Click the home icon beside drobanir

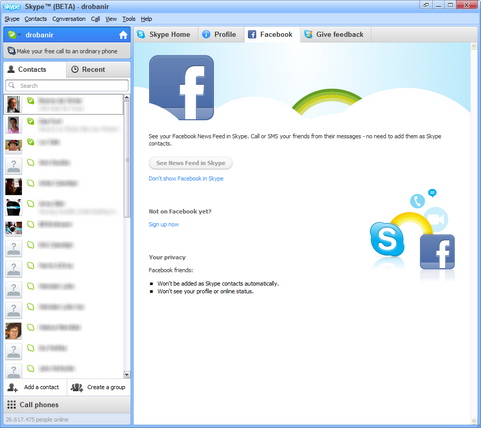coord(123,35)
